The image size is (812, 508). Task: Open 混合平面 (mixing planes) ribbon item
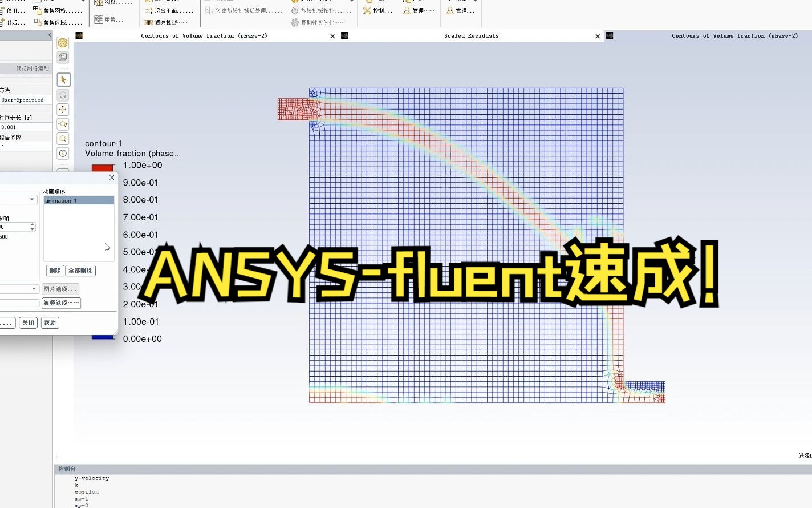(169, 10)
